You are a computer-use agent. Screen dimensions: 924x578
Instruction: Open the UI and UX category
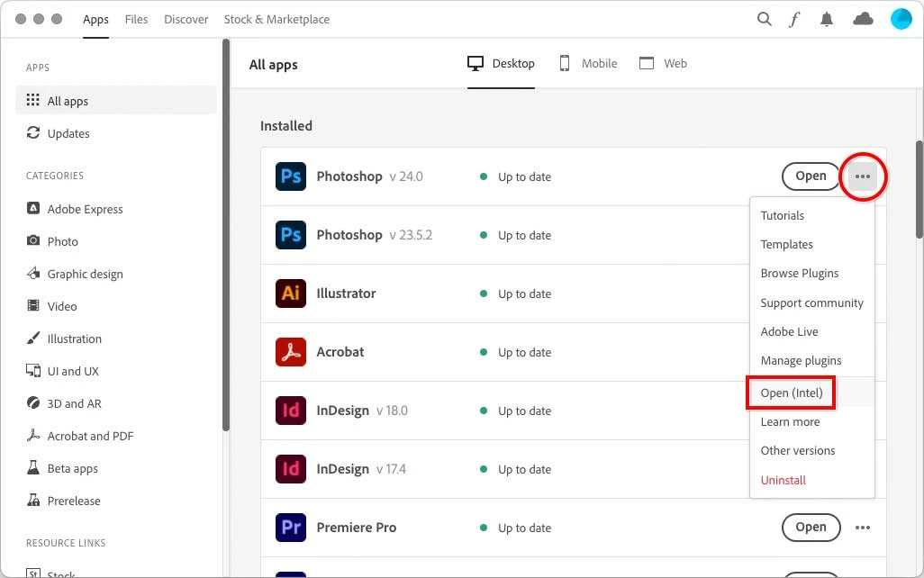(x=62, y=371)
